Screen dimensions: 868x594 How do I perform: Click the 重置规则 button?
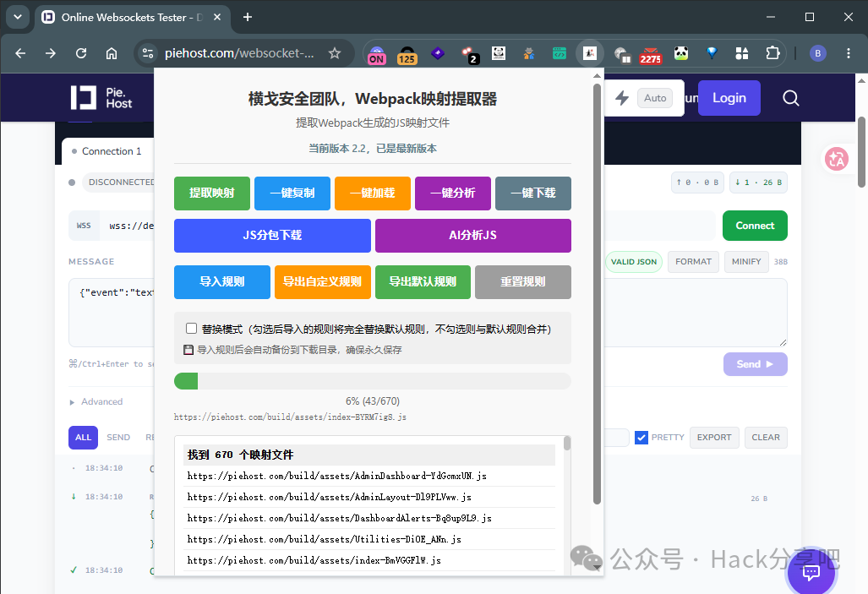tap(523, 281)
